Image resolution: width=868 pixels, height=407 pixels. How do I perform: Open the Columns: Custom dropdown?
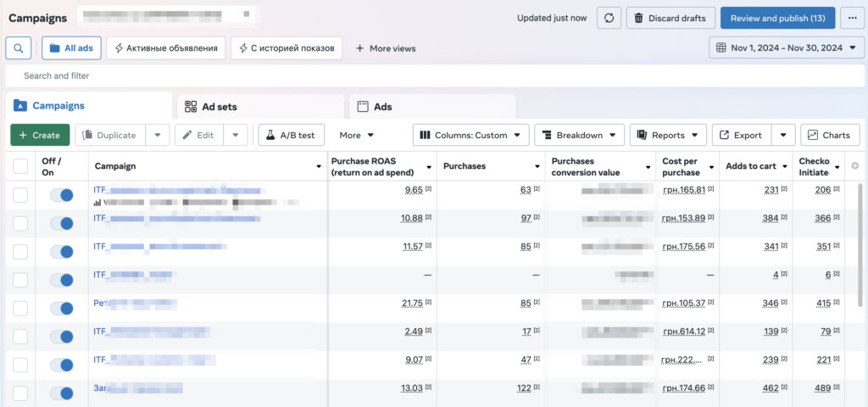click(x=471, y=135)
